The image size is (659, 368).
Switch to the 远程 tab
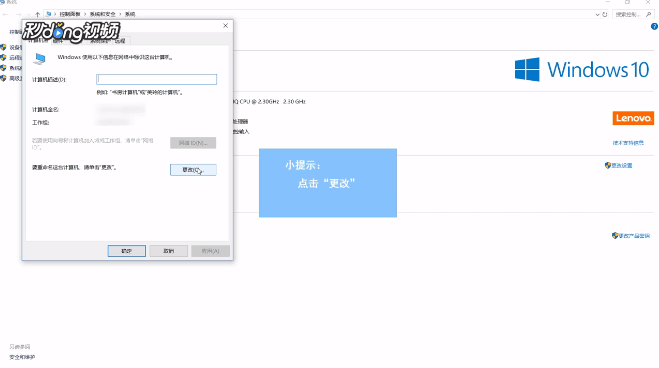(x=121, y=41)
